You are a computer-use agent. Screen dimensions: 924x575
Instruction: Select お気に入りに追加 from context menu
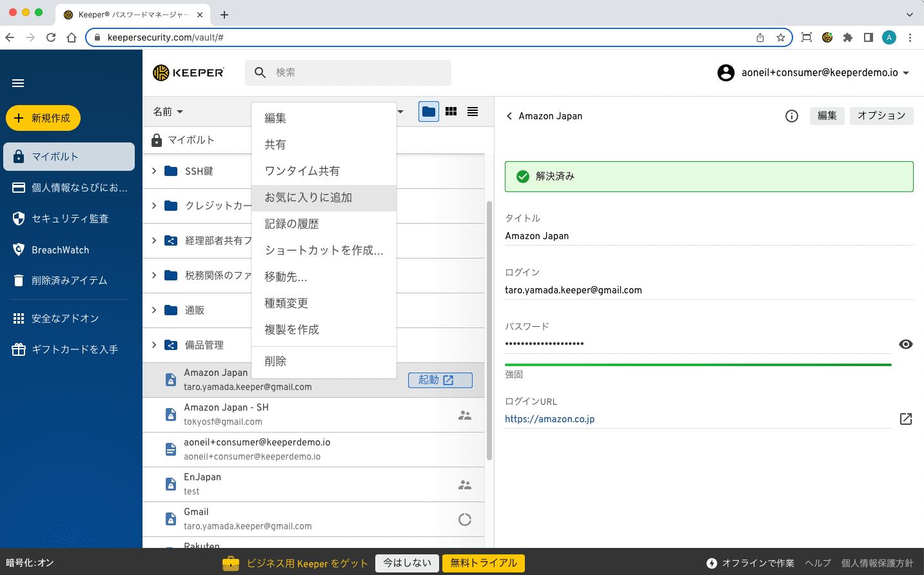click(x=308, y=198)
